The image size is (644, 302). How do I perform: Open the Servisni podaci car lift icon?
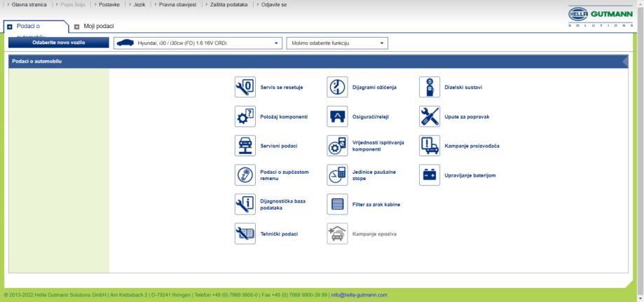[x=245, y=146]
